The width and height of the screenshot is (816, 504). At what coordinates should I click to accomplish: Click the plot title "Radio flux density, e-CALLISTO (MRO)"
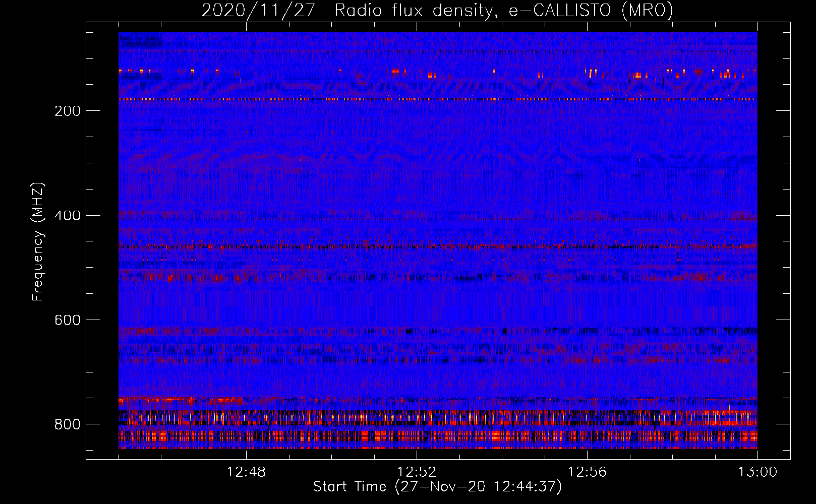click(504, 11)
